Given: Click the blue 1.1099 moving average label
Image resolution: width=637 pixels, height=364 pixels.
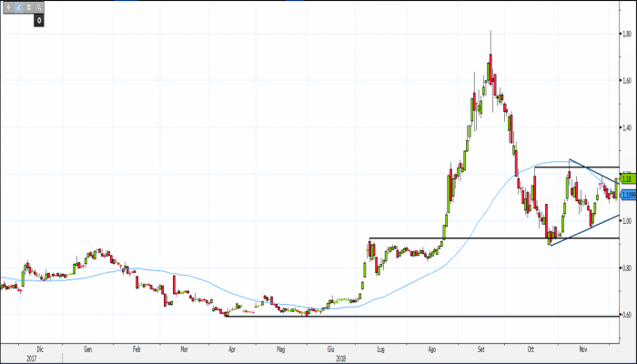Looking at the screenshot, I should 627,194.
